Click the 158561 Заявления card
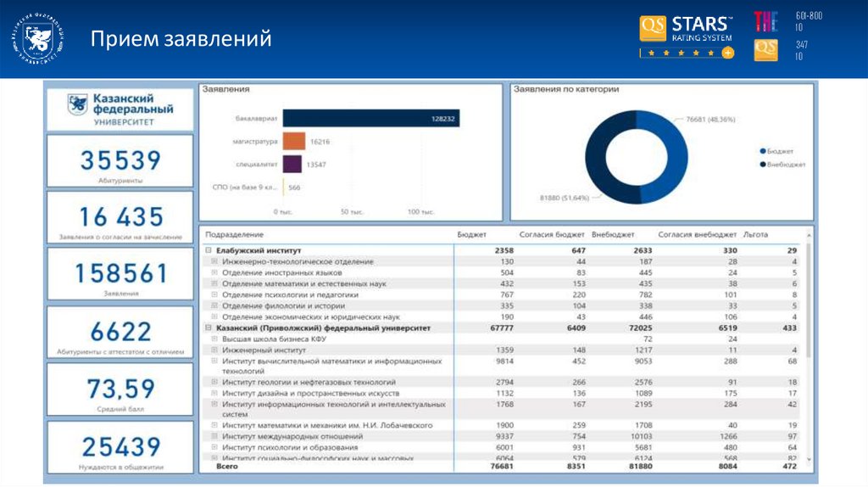Screen dimensions: 868x487 click(120, 274)
